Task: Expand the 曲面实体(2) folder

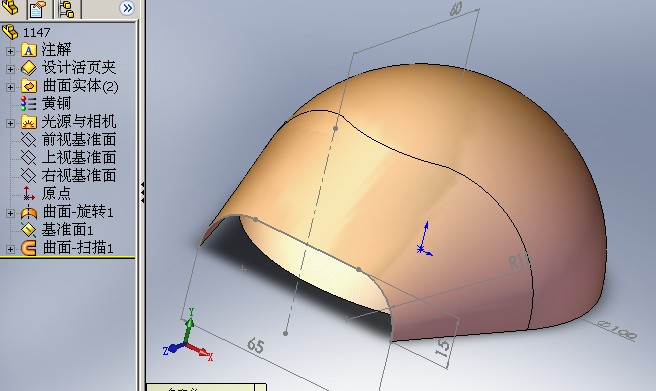Action: (10, 87)
